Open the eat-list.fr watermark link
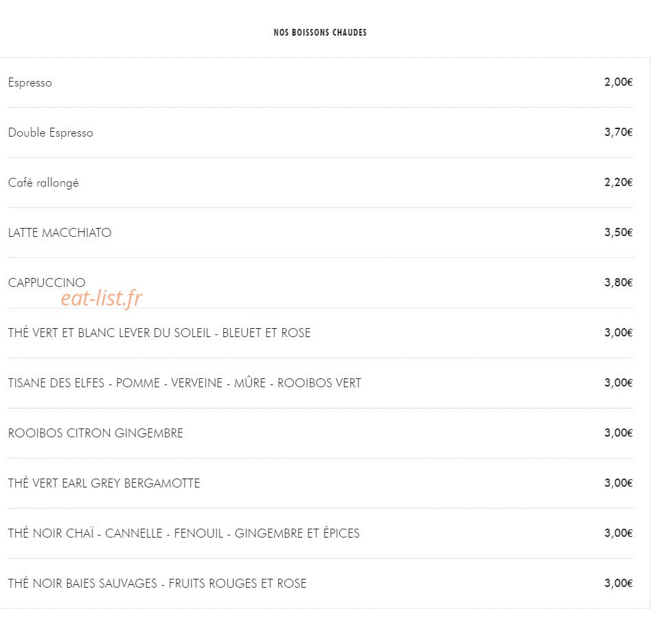The image size is (660, 644). click(x=102, y=299)
